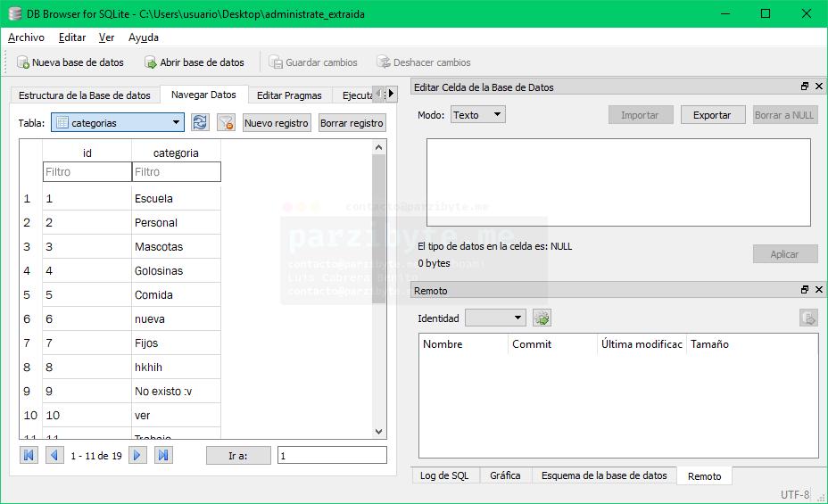This screenshot has height=504, width=828.
Task: Select the Fijos cell
Action: [177, 343]
